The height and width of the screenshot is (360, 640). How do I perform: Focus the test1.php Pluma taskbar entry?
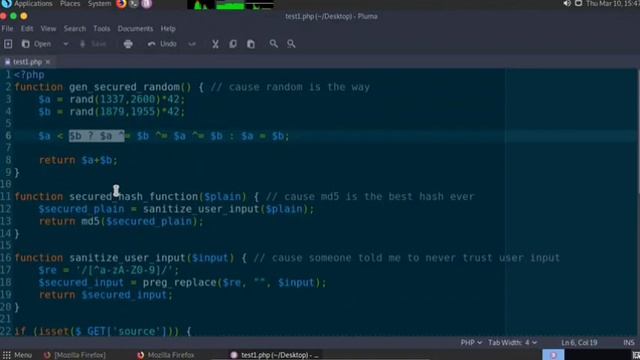(275, 355)
